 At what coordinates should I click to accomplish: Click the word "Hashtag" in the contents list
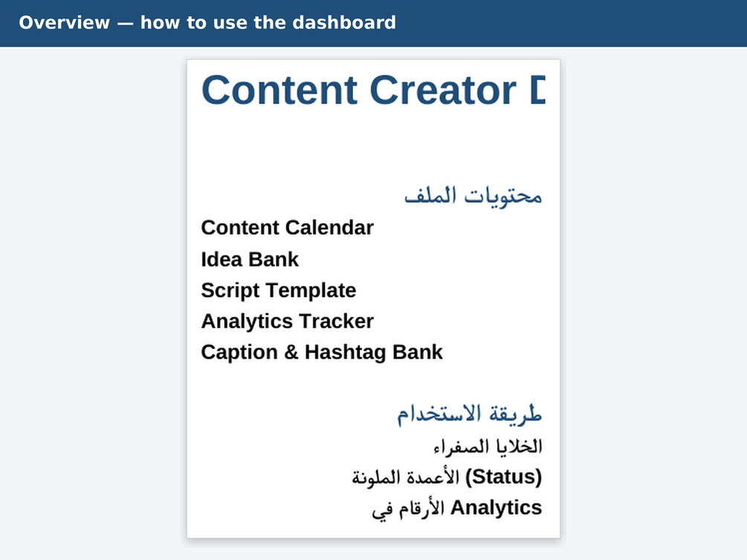(x=346, y=352)
